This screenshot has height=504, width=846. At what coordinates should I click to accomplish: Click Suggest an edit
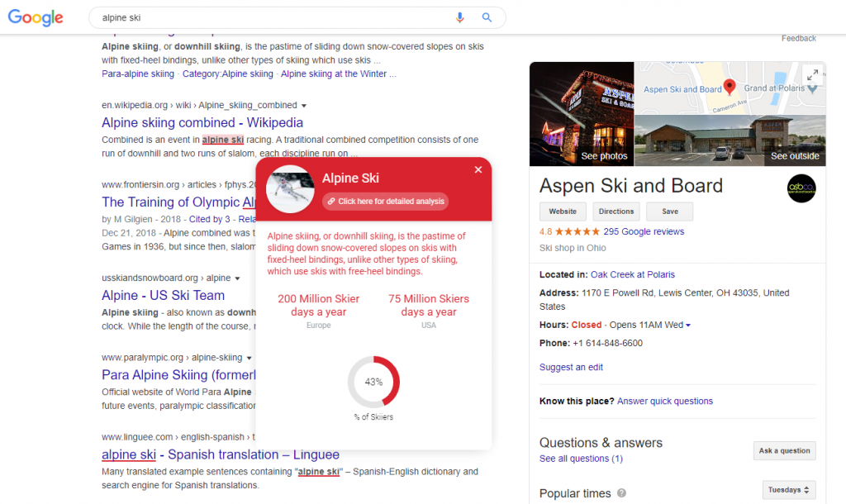pyautogui.click(x=571, y=367)
